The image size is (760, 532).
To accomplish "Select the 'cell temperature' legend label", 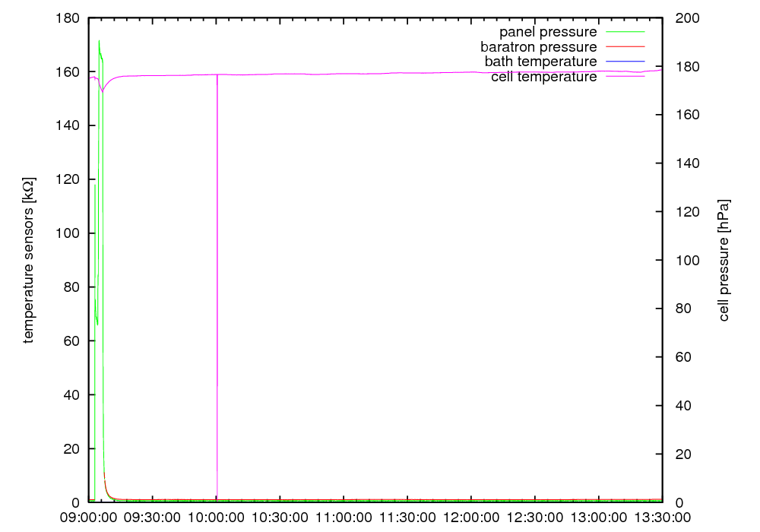I will point(543,77).
